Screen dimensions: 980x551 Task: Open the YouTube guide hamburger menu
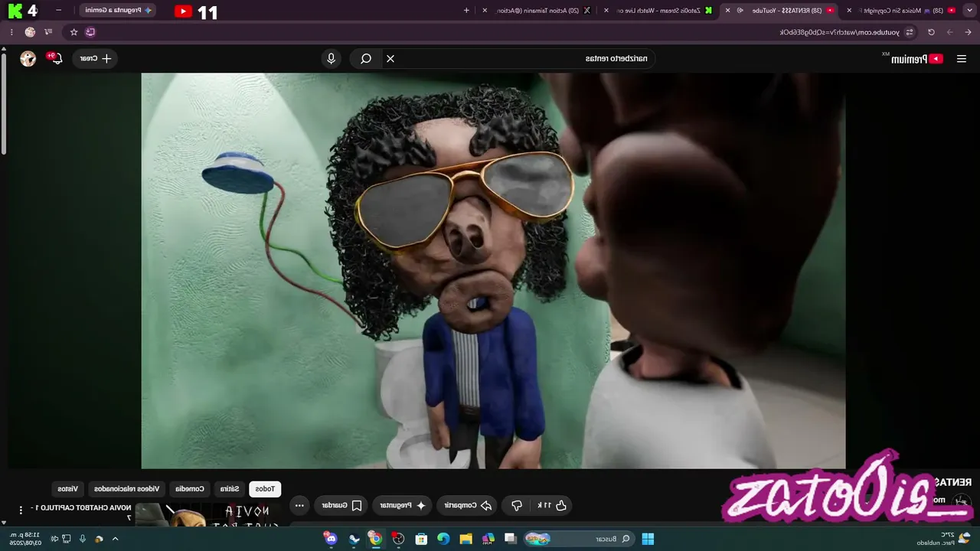coord(962,59)
